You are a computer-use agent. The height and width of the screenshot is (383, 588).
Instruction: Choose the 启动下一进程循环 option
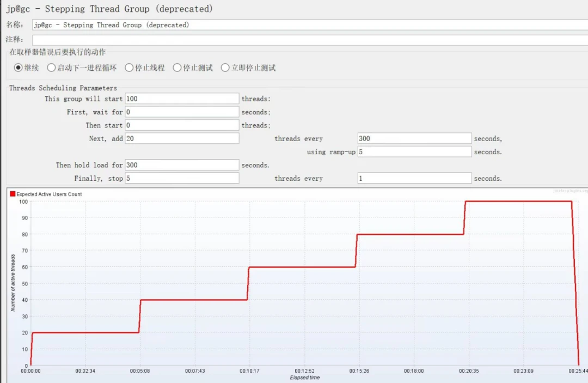point(51,68)
